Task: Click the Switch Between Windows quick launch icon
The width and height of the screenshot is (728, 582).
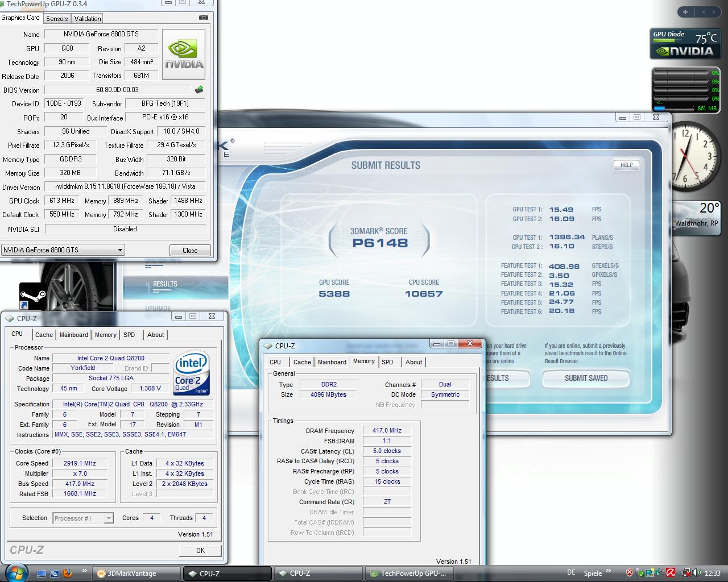Action: [x=55, y=573]
